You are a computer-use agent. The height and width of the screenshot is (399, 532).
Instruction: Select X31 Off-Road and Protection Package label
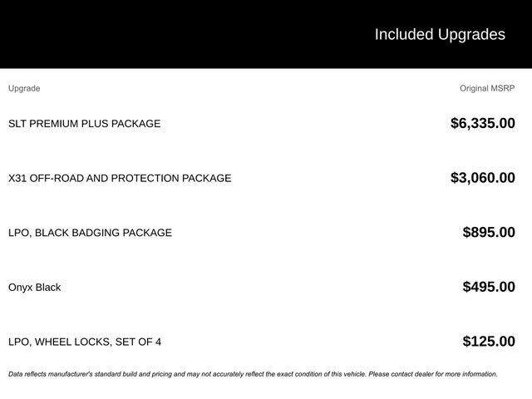pos(120,178)
